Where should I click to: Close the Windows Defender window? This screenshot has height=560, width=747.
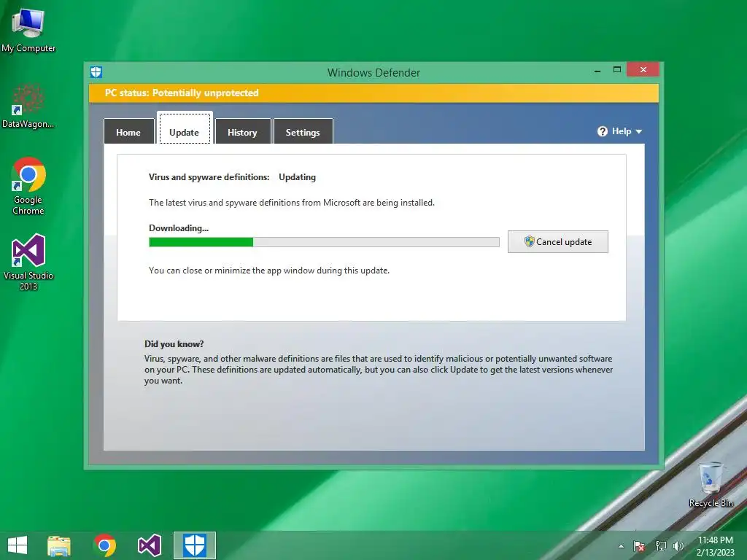click(643, 69)
